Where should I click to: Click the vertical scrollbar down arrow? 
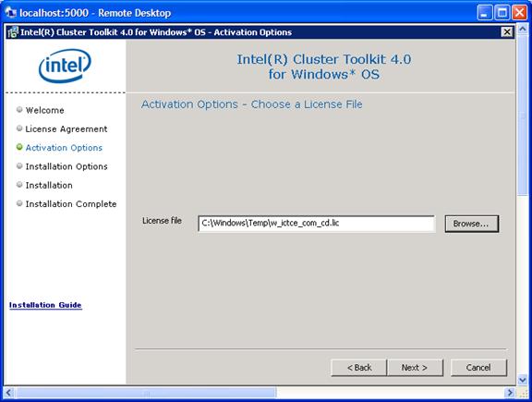pos(523,379)
